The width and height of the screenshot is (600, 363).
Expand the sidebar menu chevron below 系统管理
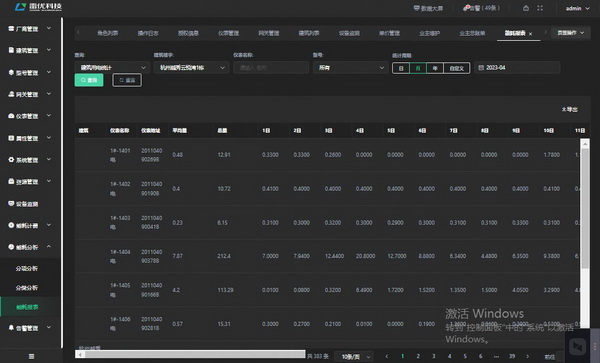(49, 181)
